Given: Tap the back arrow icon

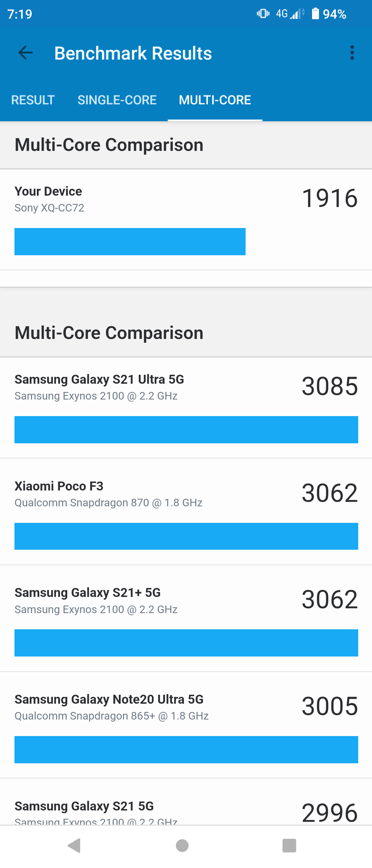Looking at the screenshot, I should [25, 53].
